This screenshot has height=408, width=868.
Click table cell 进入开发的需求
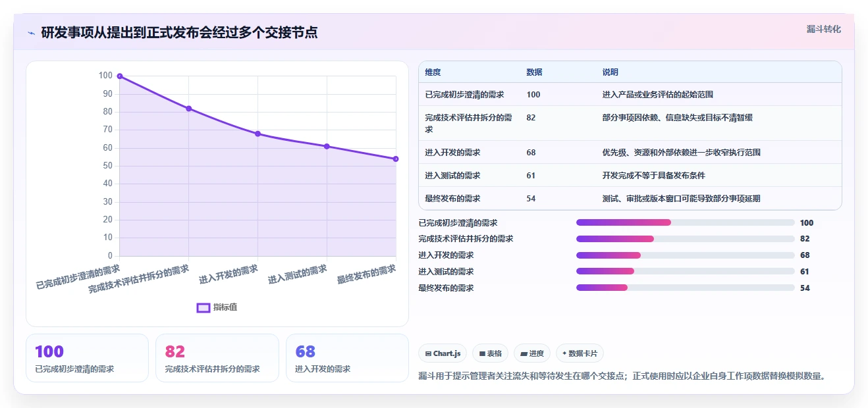click(452, 153)
